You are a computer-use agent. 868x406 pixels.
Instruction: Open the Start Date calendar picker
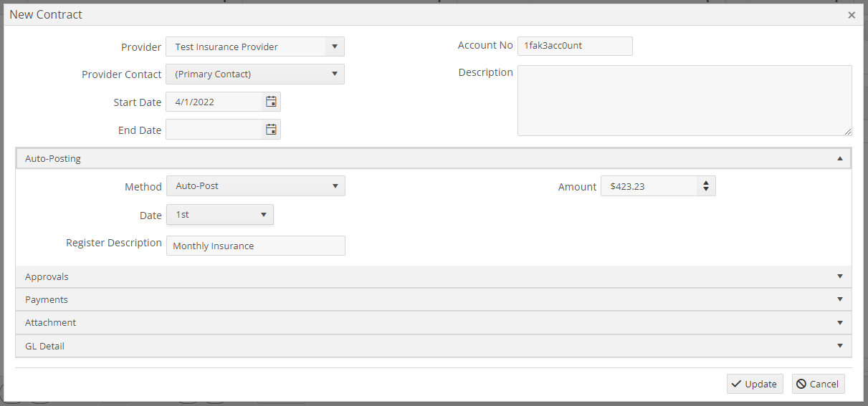tap(271, 102)
